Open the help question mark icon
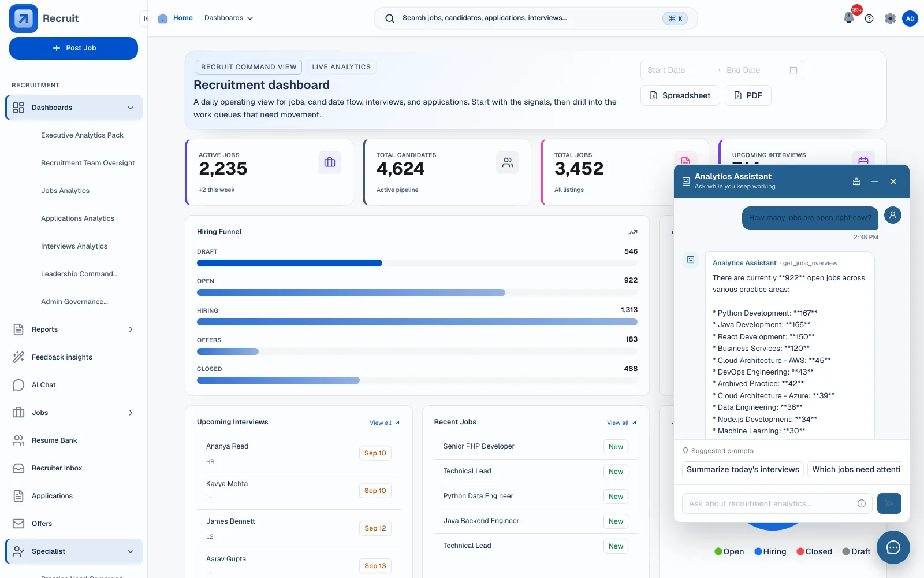 [869, 18]
